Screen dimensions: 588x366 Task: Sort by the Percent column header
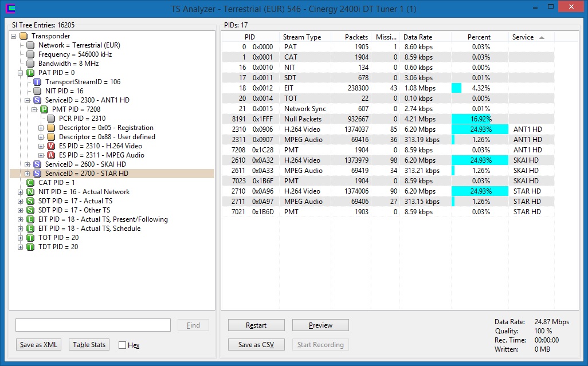click(x=480, y=37)
